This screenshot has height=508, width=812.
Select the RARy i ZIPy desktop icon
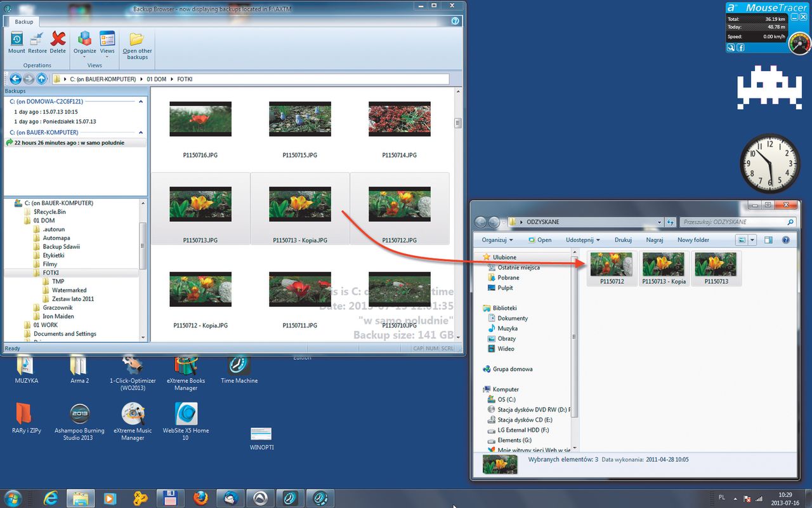(x=27, y=418)
